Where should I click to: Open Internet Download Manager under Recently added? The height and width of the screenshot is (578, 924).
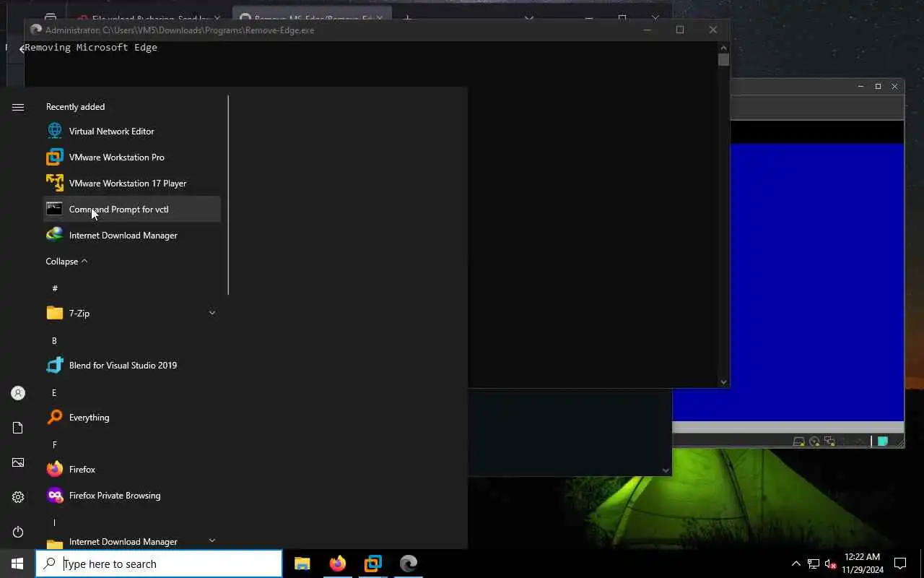tap(131, 236)
